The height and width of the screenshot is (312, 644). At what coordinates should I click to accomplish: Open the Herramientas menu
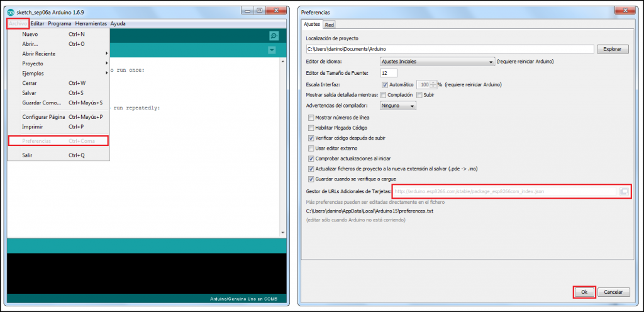[x=91, y=24]
